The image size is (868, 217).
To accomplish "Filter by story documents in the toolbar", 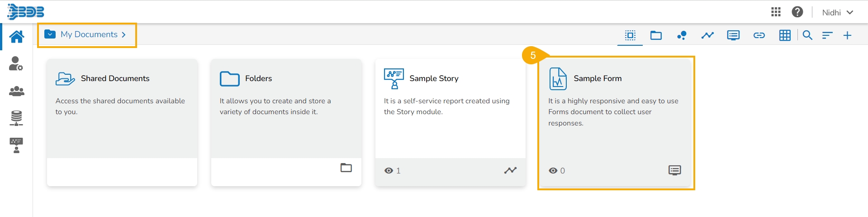I will (707, 35).
